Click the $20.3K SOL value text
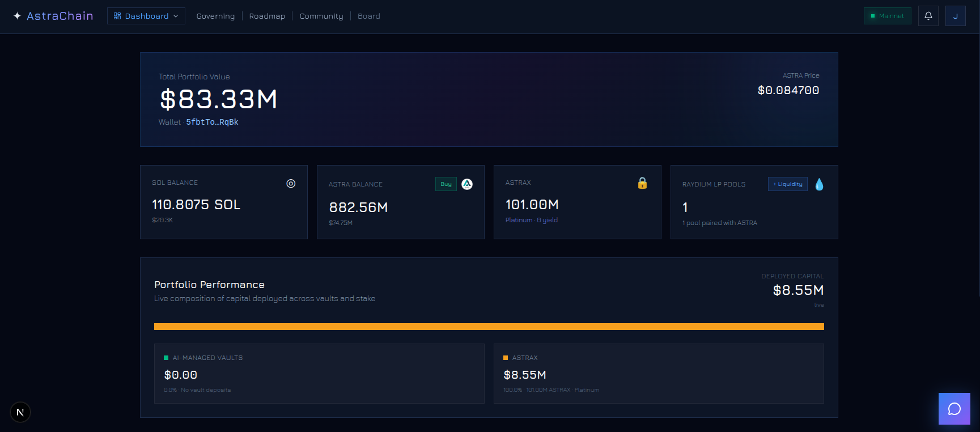 tap(163, 220)
